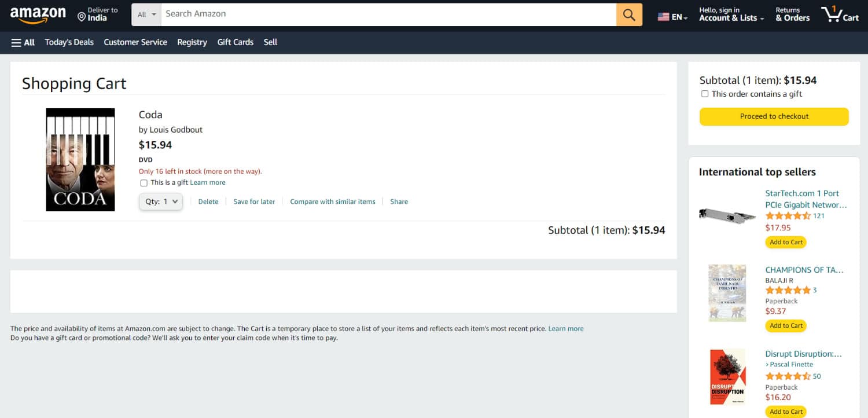Click 'by Louis Godbout' text

(x=171, y=130)
